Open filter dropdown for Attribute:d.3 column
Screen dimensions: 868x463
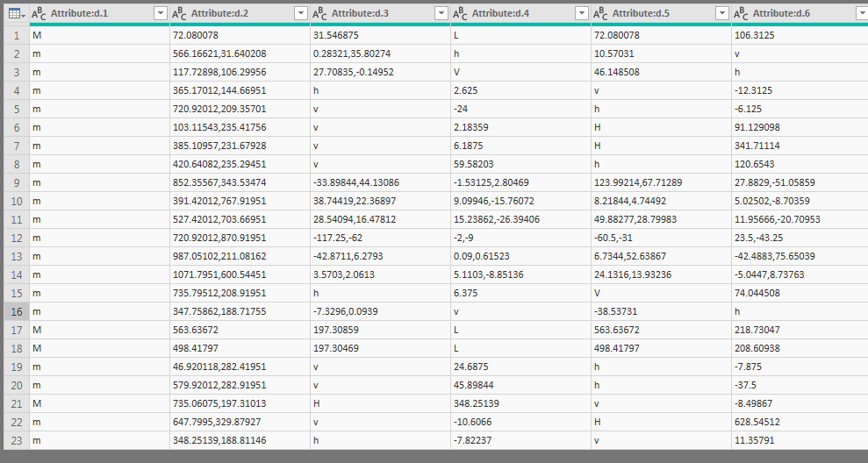[441, 14]
